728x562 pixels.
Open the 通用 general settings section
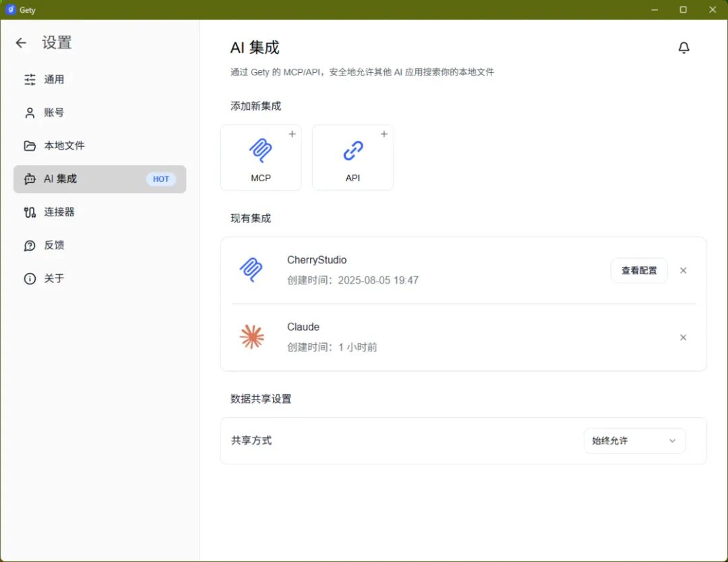point(100,80)
